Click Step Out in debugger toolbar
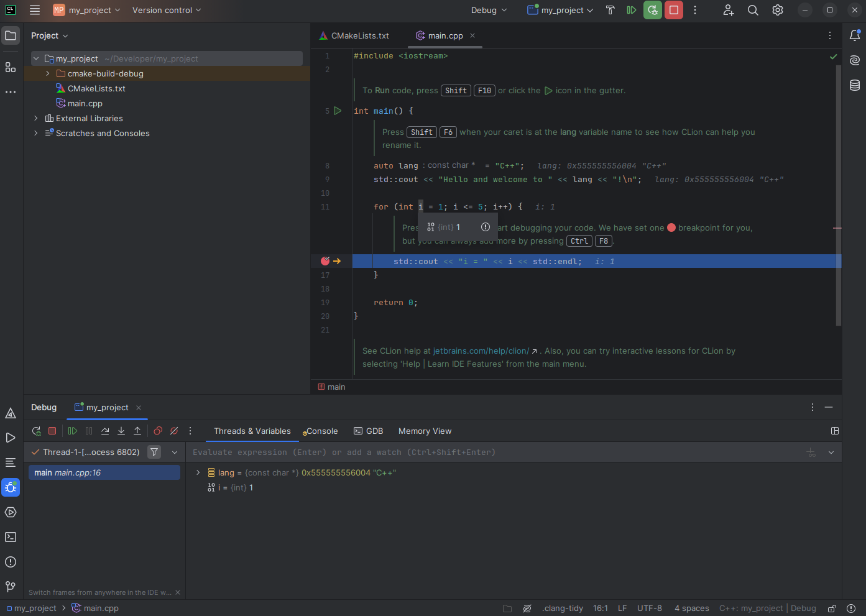The height and width of the screenshot is (616, 866). (137, 431)
